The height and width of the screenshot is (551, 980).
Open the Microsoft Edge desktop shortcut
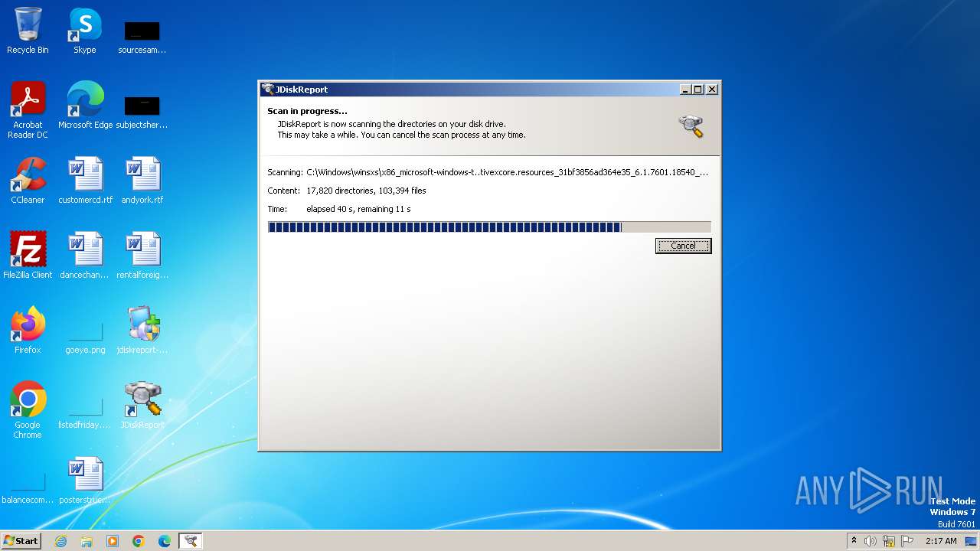[85, 106]
